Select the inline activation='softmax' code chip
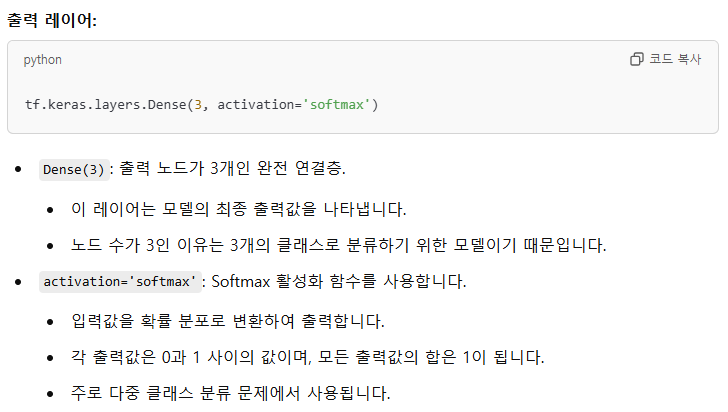 (120, 281)
